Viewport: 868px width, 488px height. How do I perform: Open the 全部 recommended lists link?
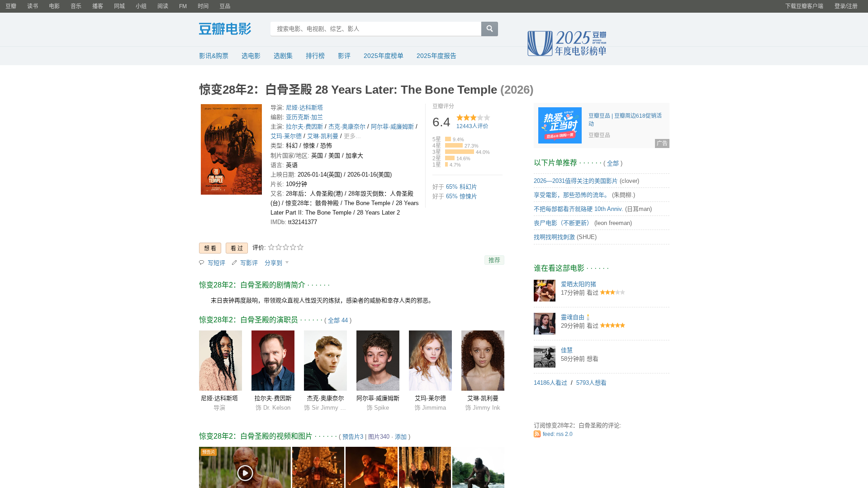[x=613, y=163]
